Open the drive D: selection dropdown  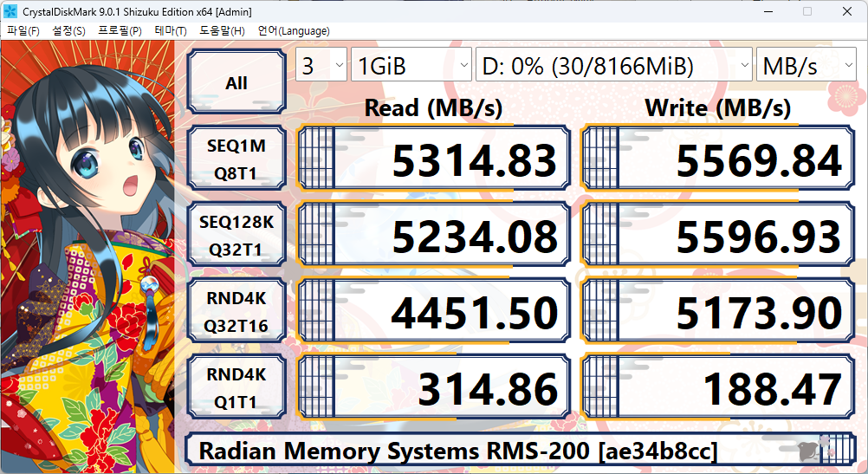(x=613, y=66)
